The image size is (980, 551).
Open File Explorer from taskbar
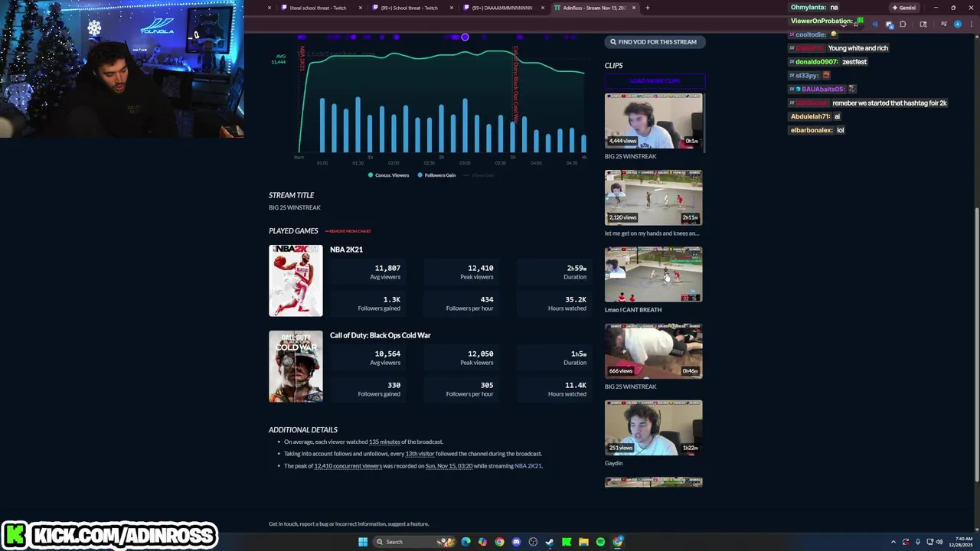pos(583,542)
